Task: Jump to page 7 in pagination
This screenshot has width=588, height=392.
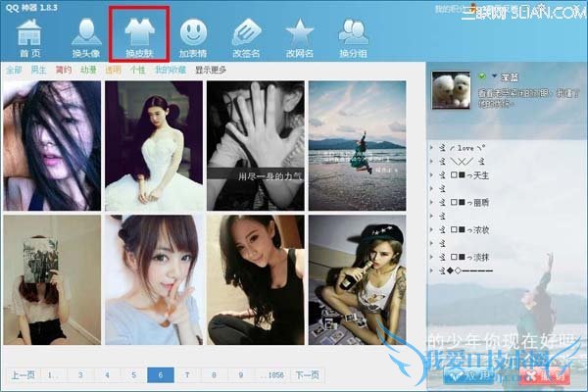Action: click(x=187, y=374)
